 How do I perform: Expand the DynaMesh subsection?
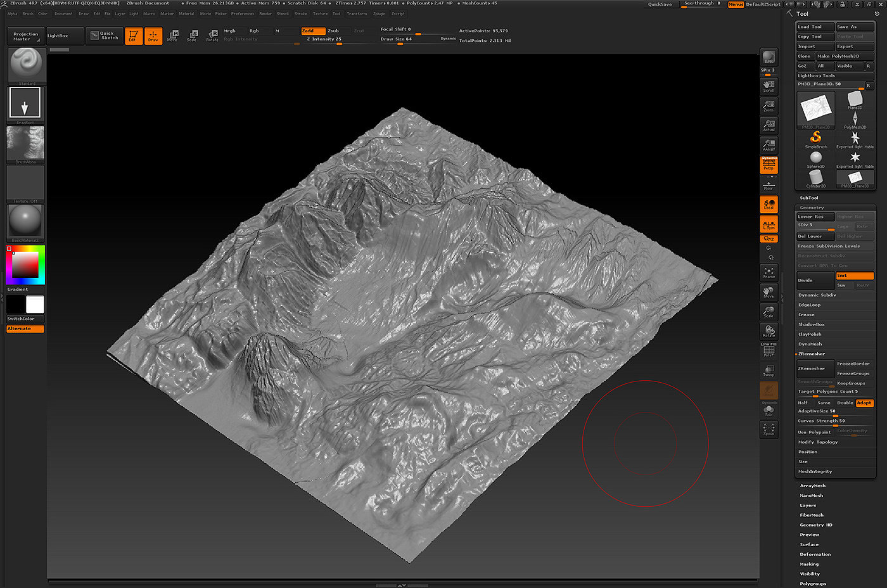click(810, 344)
